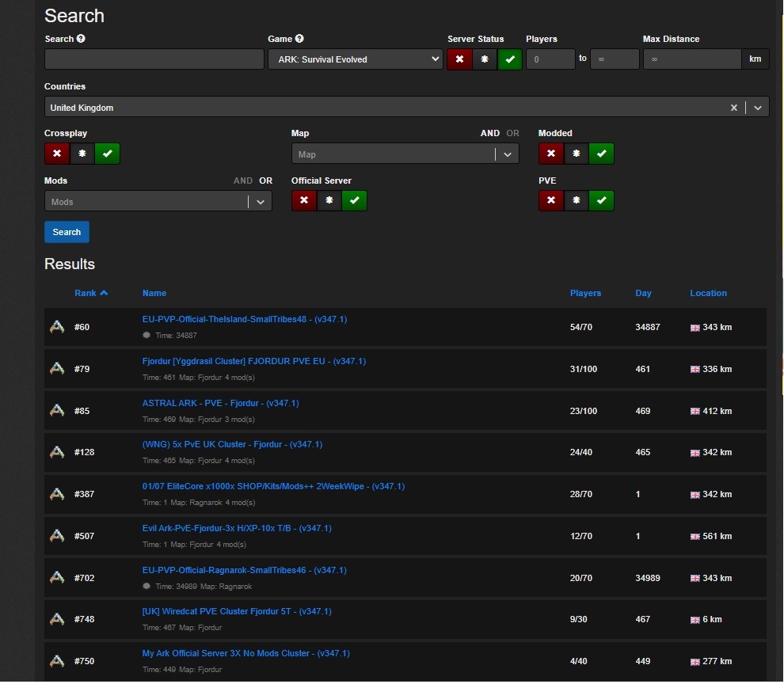Choose OR mode for Map filter
The width and height of the screenshot is (784, 684).
tap(512, 134)
